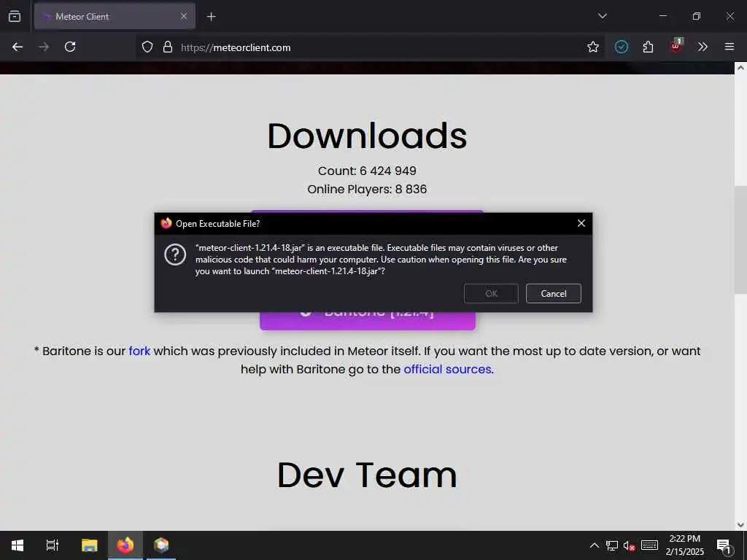Open the list all tabs dropdown

coord(602,16)
